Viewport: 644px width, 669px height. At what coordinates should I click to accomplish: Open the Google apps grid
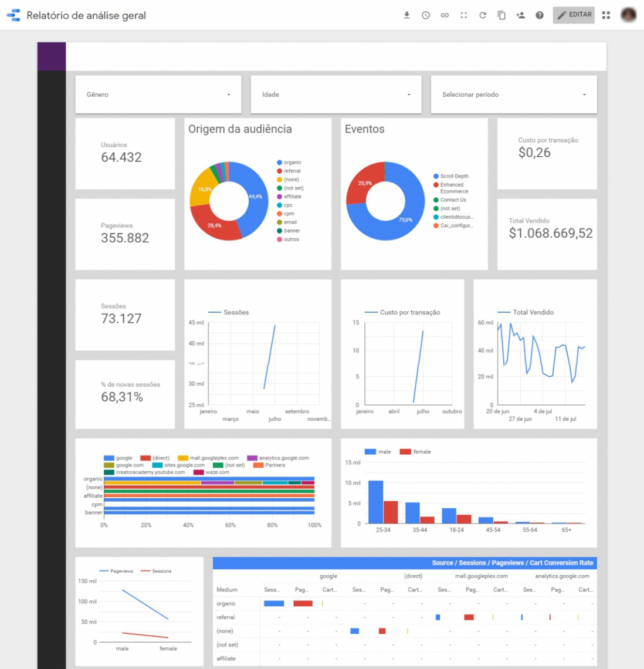[x=606, y=15]
